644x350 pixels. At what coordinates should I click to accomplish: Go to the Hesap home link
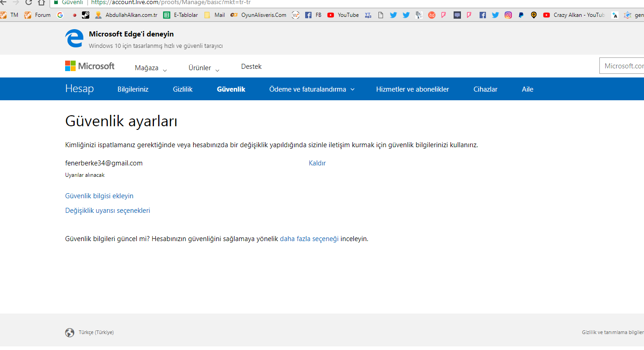tap(79, 89)
